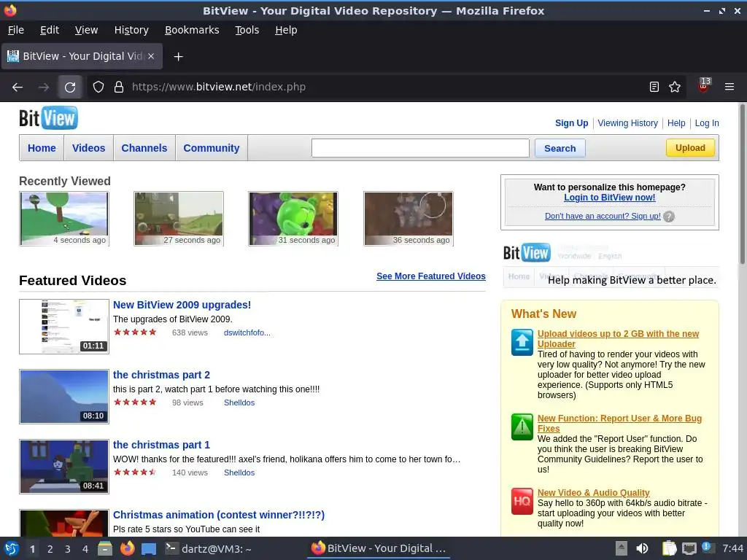Click the blue upload arrow icon in What's New
The image size is (747, 560).
pyautogui.click(x=522, y=342)
